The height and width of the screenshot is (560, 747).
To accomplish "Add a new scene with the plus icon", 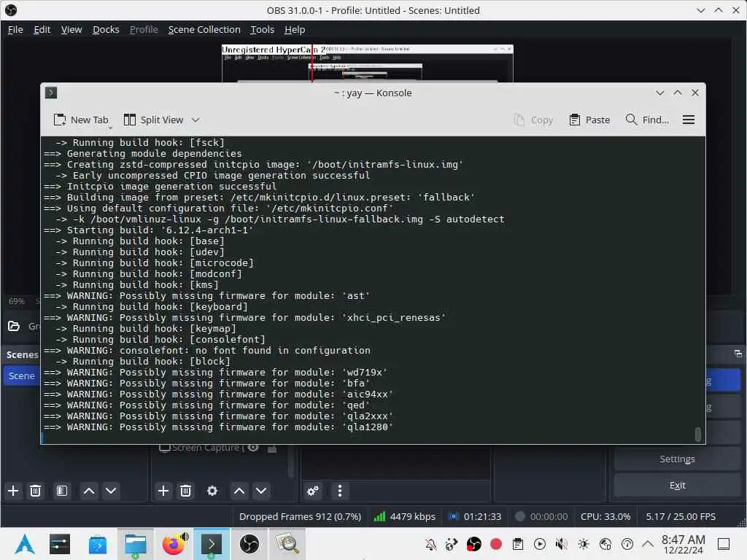I will point(13,491).
